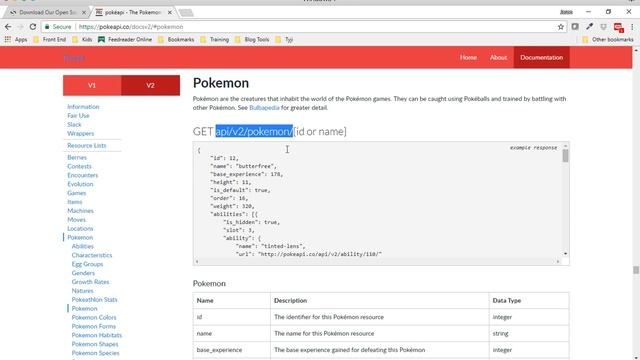This screenshot has height=360, width=640.
Task: Select Pokemon Species in sidebar
Action: click(x=96, y=353)
